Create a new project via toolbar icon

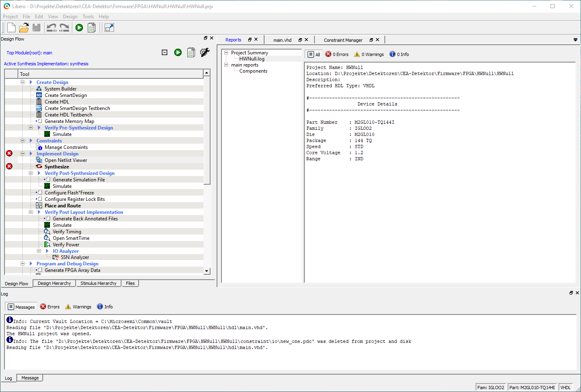coord(11,28)
